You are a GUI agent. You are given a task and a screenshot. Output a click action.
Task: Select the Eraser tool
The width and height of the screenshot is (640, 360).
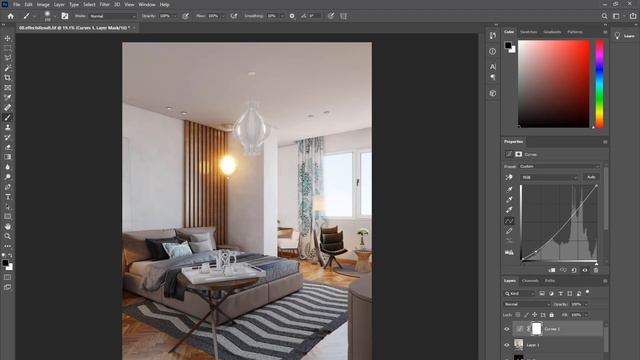coord(8,147)
